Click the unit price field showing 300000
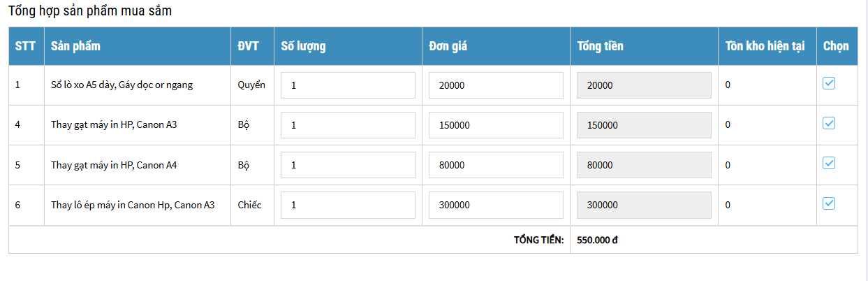868x281 pixels. (496, 205)
